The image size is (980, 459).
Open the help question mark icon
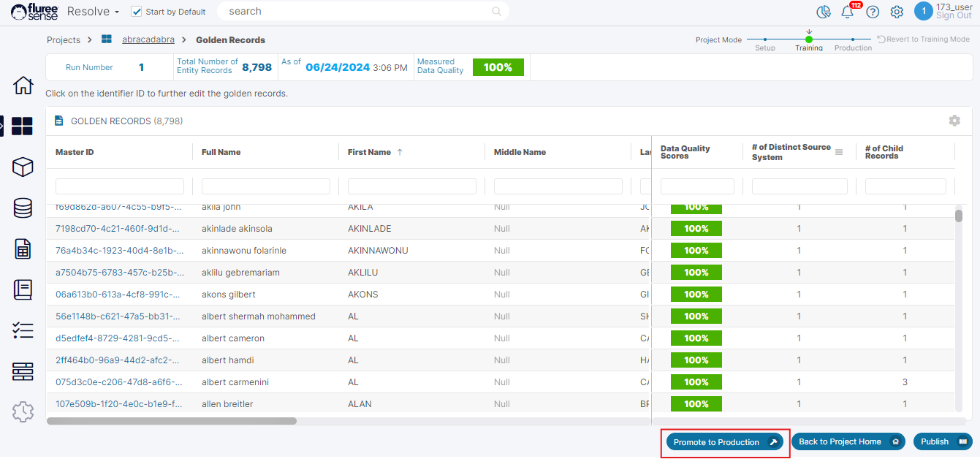[873, 12]
